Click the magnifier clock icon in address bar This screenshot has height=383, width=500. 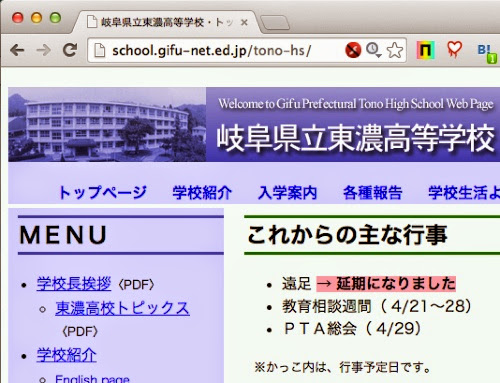click(x=373, y=50)
